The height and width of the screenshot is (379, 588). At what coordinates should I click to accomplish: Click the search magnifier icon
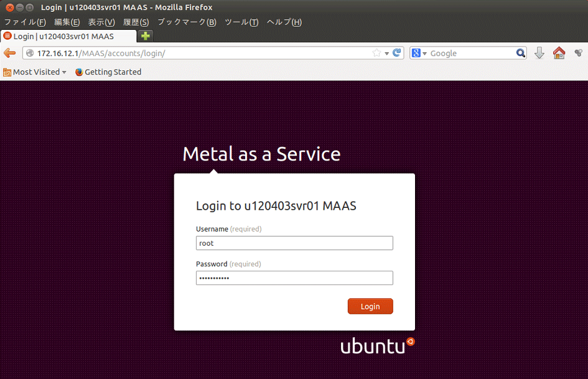click(521, 53)
